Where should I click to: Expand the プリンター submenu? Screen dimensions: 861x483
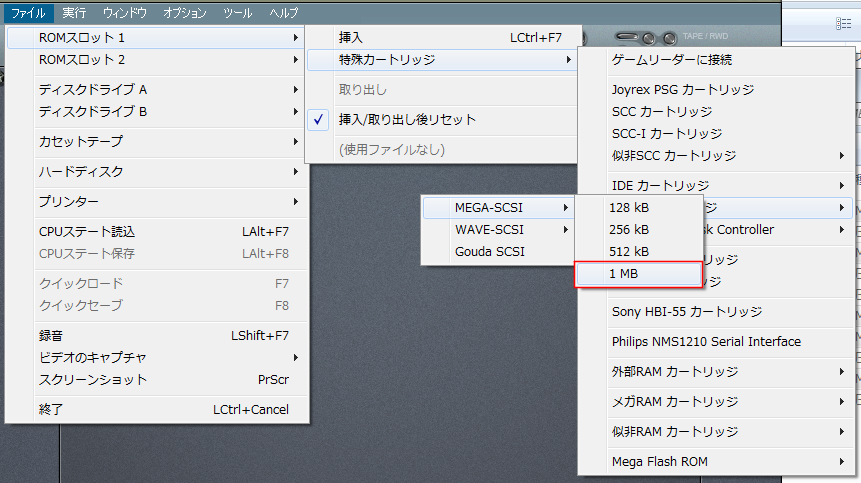pos(156,201)
